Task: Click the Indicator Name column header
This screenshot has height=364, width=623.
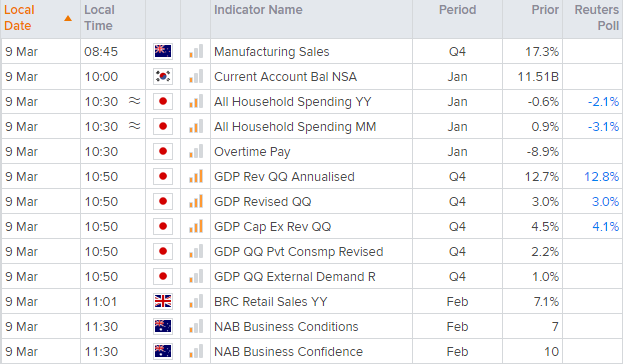Action: [258, 10]
